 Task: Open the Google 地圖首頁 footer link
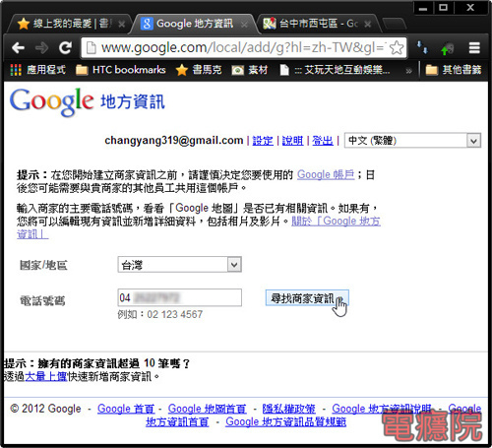pos(208,409)
